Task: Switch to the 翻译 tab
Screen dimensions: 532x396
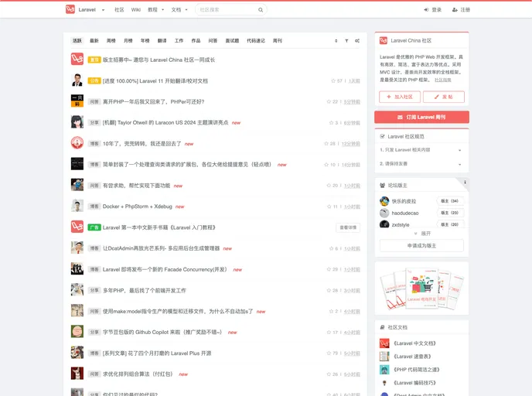Action: (x=162, y=41)
